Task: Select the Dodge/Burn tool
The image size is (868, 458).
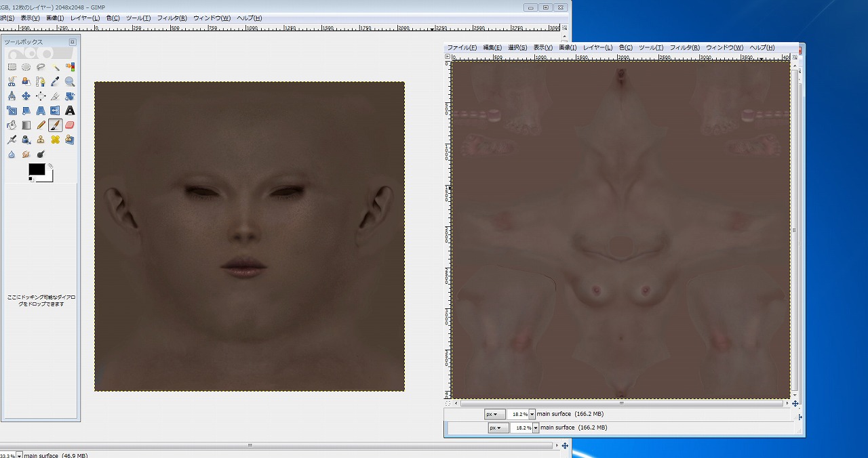Action: 41,154
